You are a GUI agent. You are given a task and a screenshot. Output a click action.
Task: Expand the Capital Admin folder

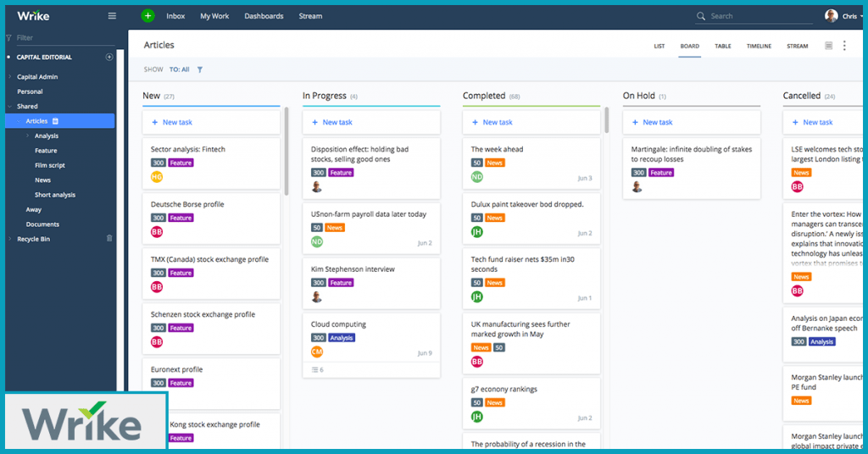[x=9, y=77]
